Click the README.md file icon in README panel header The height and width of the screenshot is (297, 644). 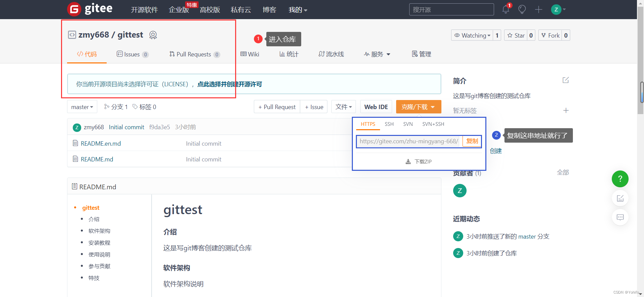tap(74, 187)
